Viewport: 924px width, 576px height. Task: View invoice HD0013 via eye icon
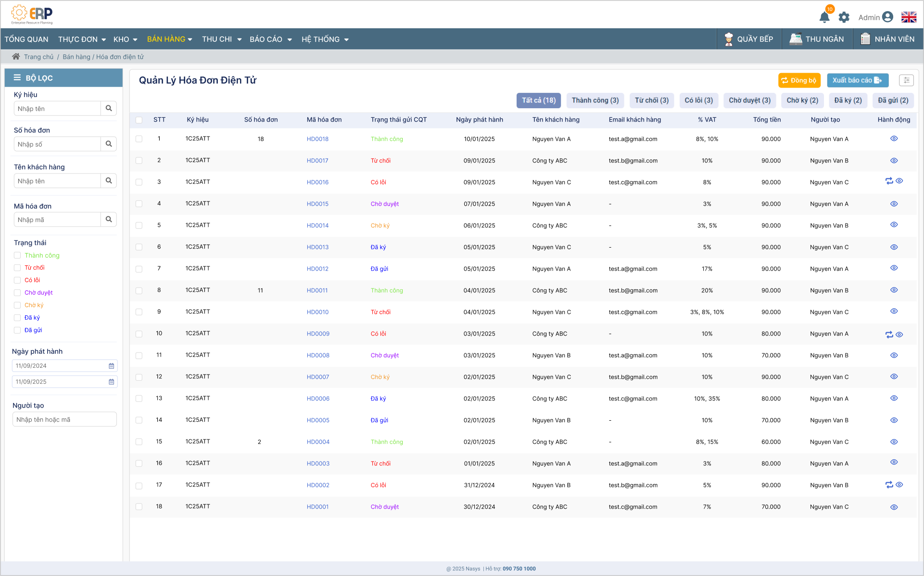tap(894, 247)
